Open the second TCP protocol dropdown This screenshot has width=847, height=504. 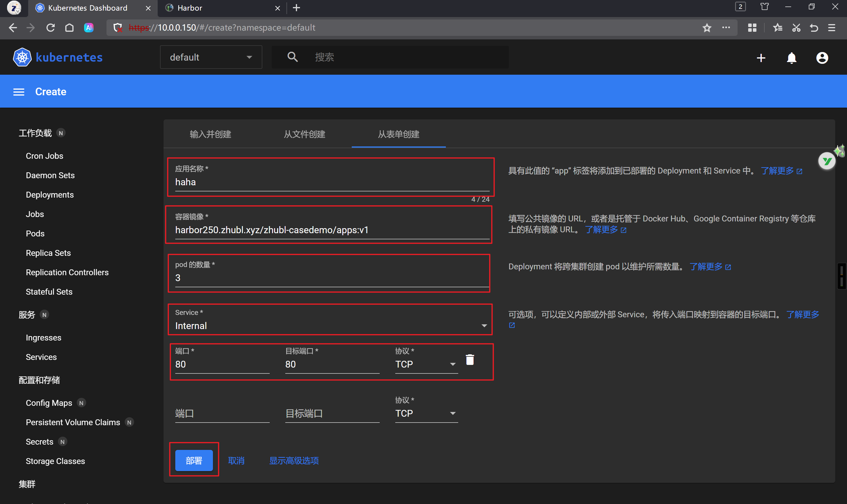(x=426, y=413)
